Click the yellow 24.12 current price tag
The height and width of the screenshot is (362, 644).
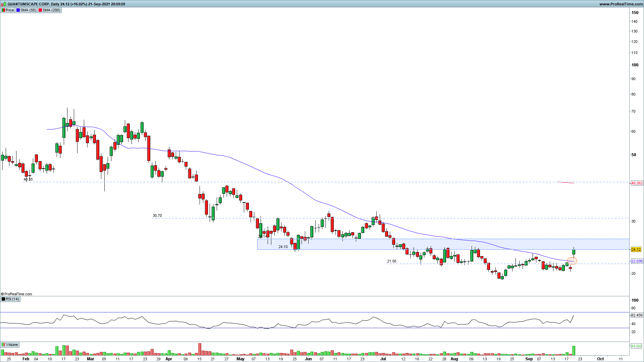point(636,249)
